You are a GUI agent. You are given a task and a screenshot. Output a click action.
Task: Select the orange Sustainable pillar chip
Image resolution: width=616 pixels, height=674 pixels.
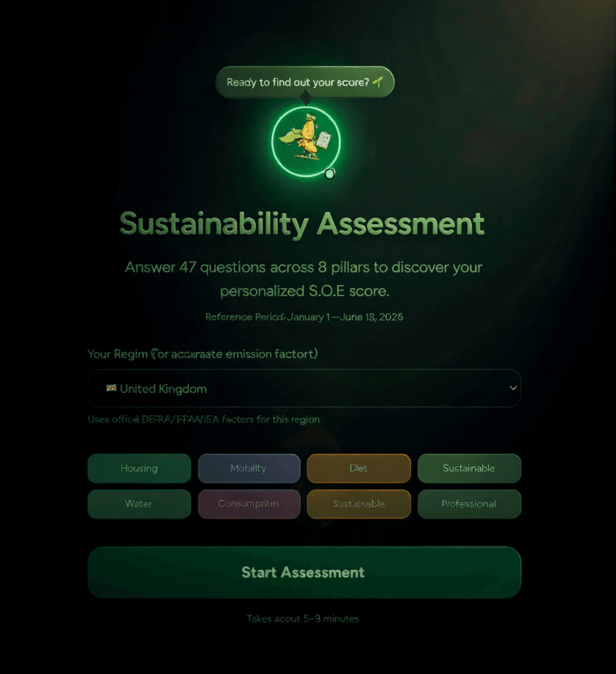click(x=359, y=504)
